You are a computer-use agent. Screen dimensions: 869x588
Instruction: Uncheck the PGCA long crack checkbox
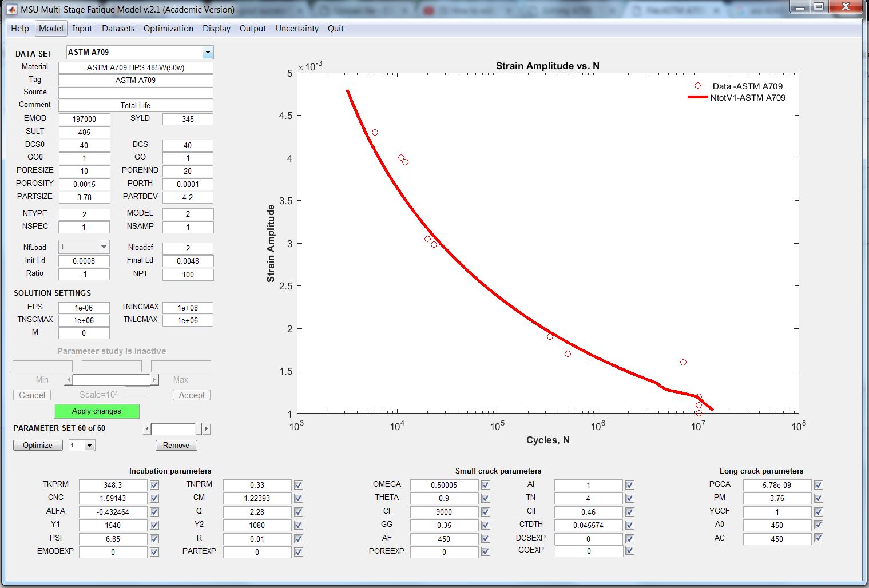(x=818, y=485)
